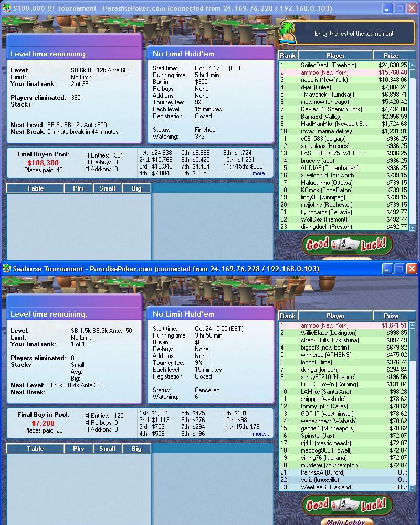Select GOT IT (westminster) row
The height and width of the screenshot is (525, 420).
click(344, 414)
